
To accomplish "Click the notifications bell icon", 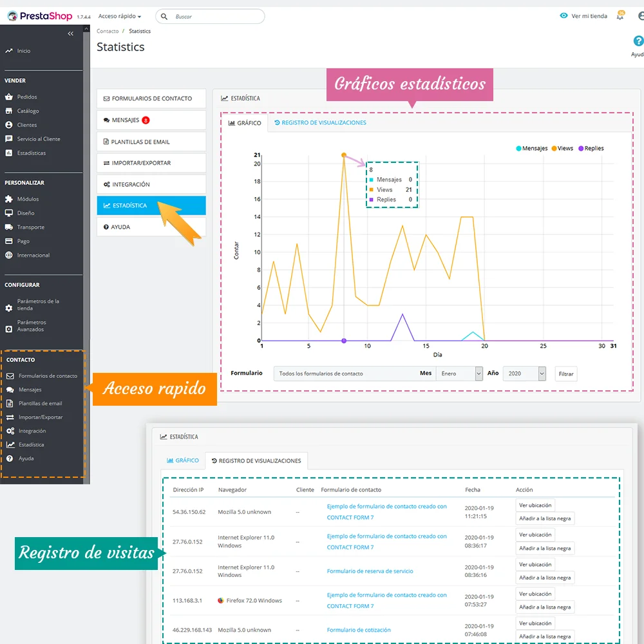I will [x=620, y=15].
